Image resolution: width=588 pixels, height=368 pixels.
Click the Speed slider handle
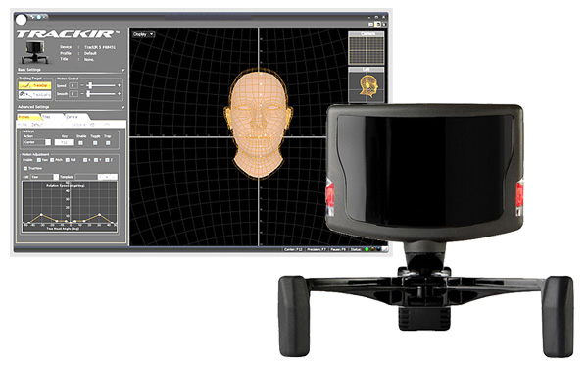coord(90,85)
